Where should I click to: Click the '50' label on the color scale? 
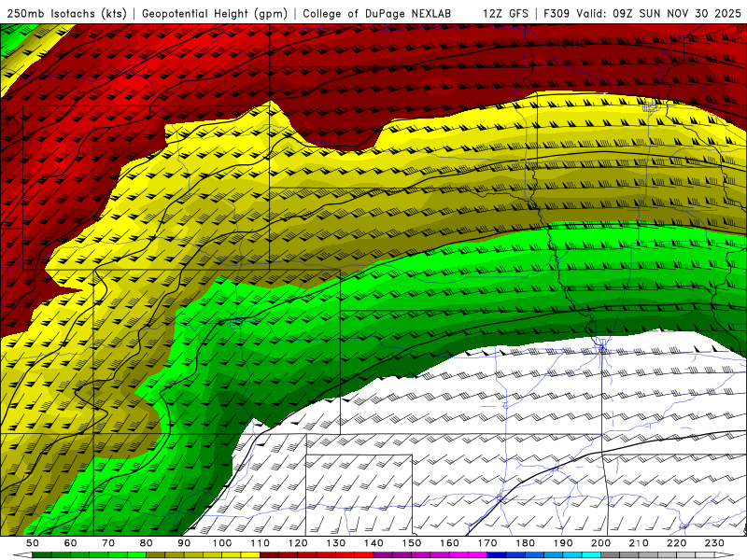pos(33,543)
